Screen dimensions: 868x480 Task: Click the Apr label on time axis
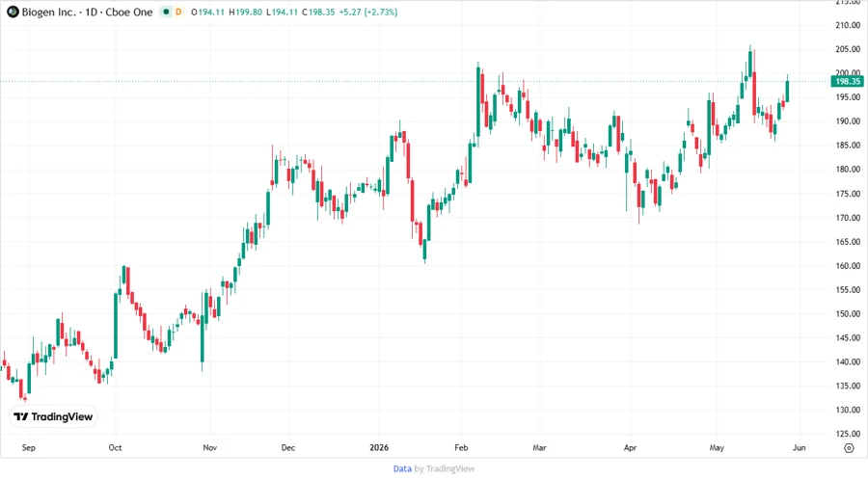point(630,447)
